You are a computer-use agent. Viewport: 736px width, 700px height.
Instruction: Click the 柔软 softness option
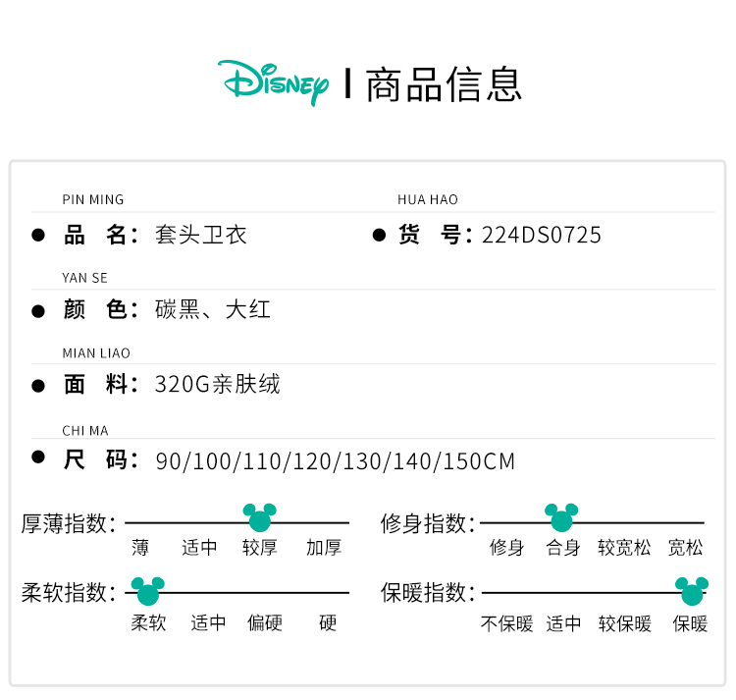148,623
